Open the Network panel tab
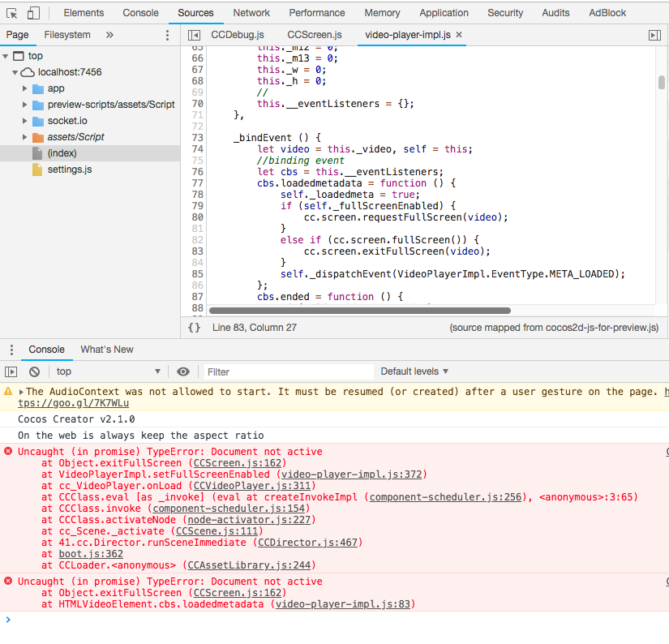669x644 pixels. (251, 13)
